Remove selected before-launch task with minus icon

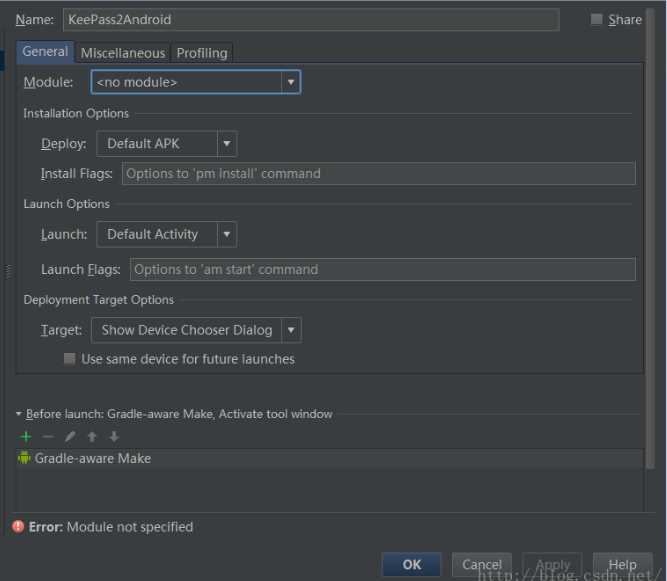pos(48,436)
